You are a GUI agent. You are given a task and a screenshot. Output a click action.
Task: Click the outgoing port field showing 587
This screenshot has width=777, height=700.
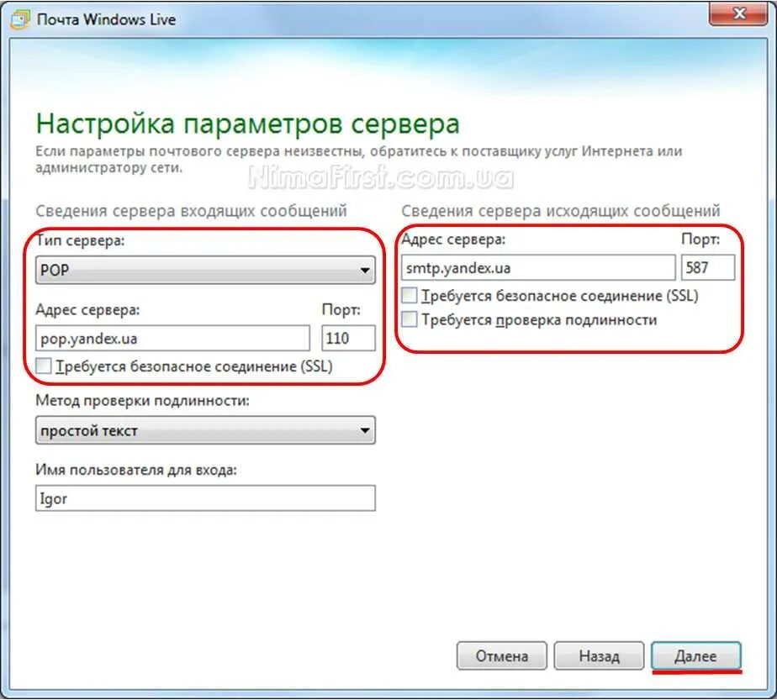click(708, 268)
